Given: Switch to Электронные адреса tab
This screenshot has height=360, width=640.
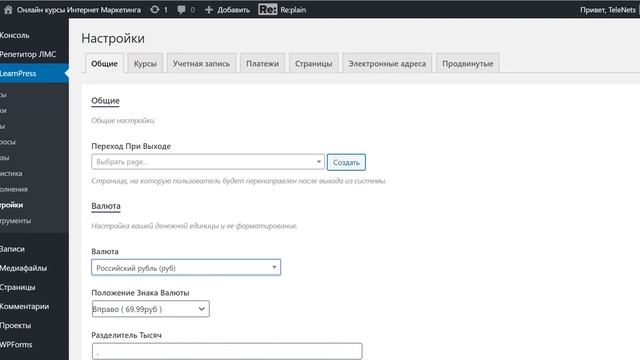Looking at the screenshot, I should click(x=387, y=64).
